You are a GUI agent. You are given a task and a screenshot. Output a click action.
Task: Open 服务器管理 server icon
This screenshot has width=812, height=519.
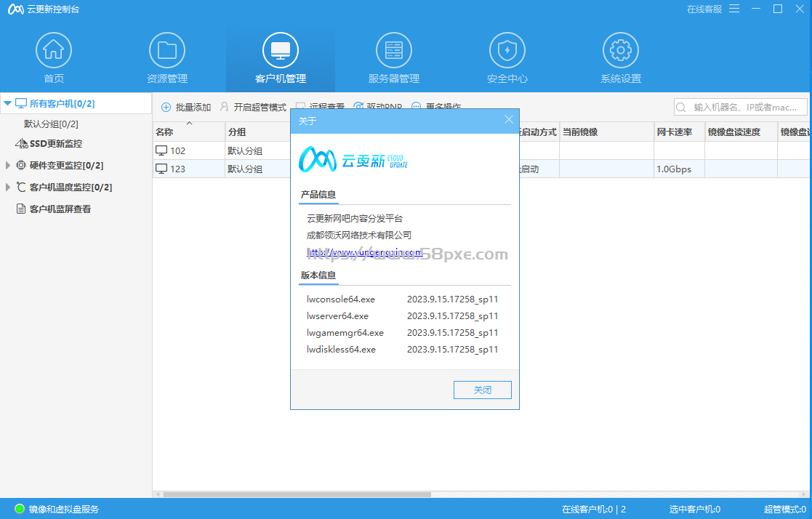point(394,50)
